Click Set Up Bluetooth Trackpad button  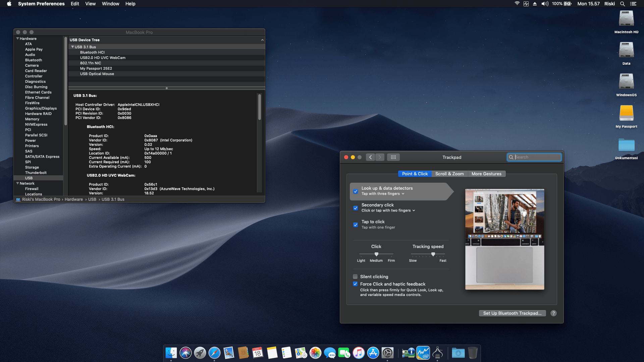click(x=512, y=313)
